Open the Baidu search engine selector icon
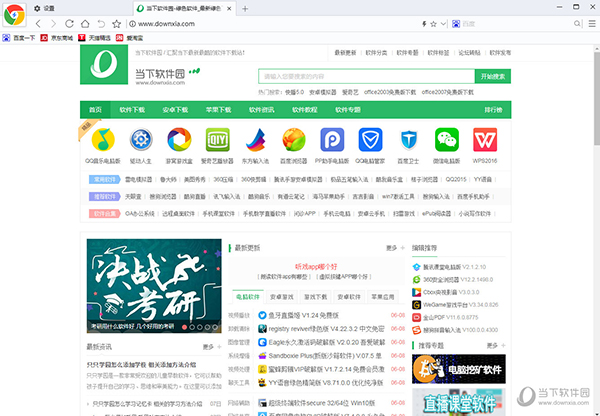This screenshot has width=600, height=416. pyautogui.click(x=456, y=24)
